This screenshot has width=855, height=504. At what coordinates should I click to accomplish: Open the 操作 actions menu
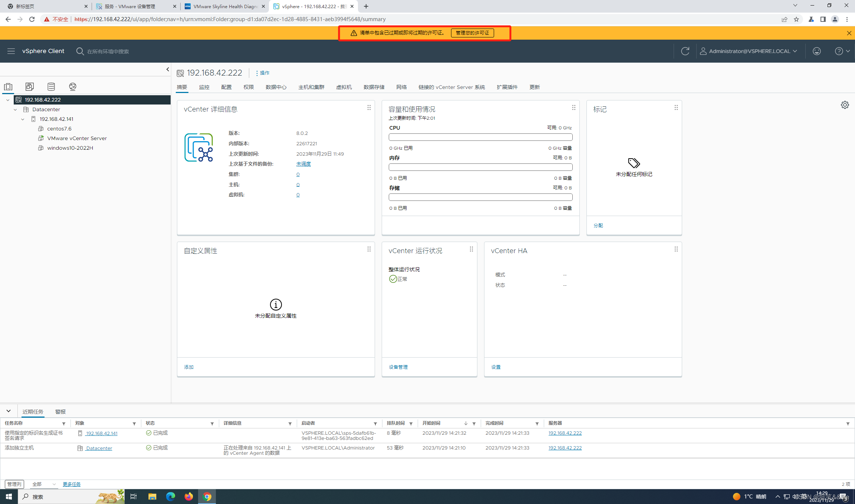pyautogui.click(x=263, y=73)
